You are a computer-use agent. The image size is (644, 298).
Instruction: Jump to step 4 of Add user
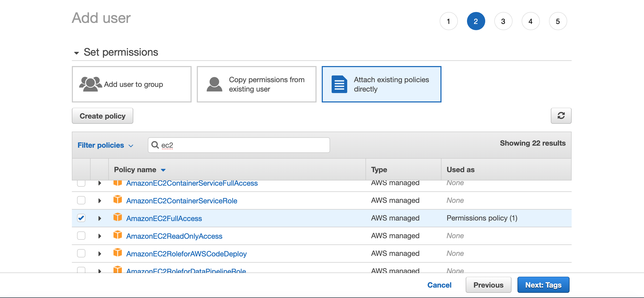(531, 21)
